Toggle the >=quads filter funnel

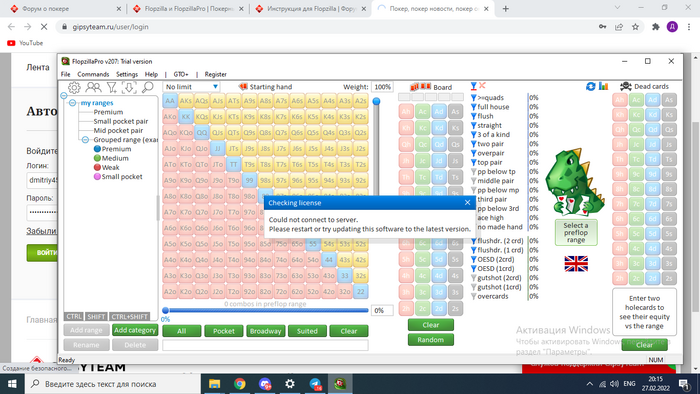pos(474,98)
